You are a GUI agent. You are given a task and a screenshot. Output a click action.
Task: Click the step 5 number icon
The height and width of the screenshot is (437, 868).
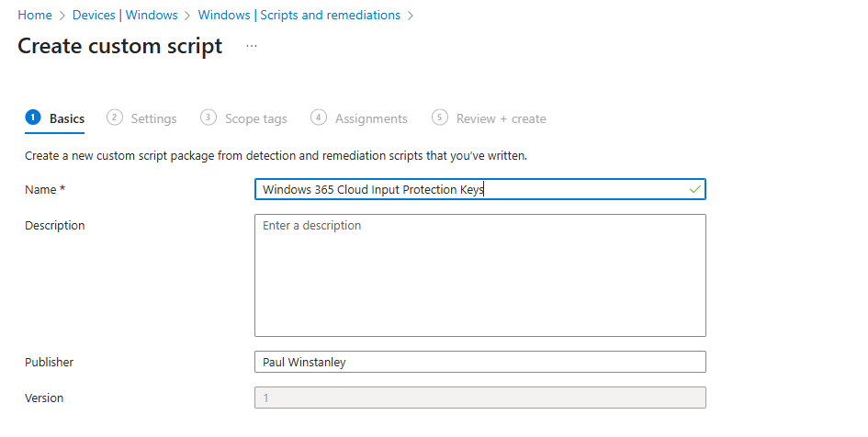point(440,118)
